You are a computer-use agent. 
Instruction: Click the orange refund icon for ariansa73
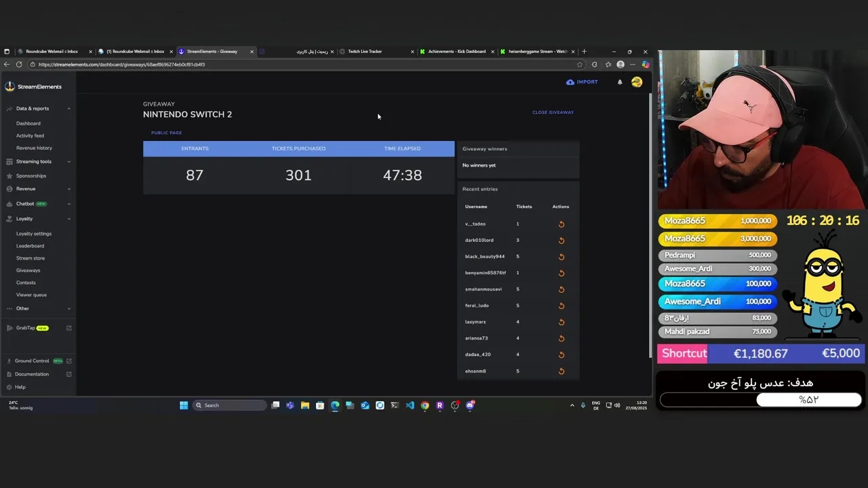[x=561, y=338]
